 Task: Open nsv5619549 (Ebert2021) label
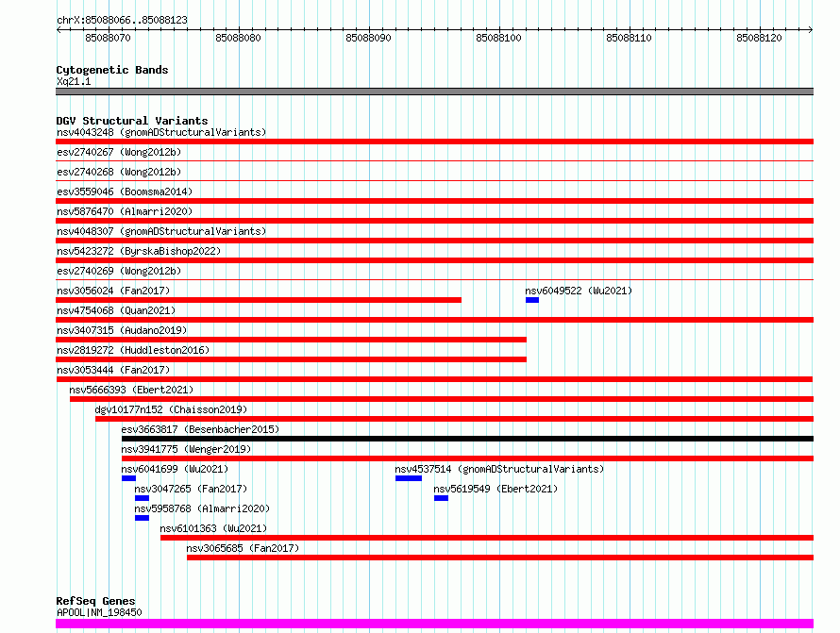coord(496,489)
